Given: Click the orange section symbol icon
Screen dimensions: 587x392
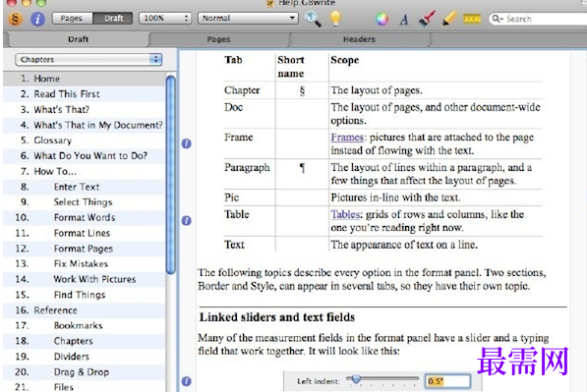Looking at the screenshot, I should click(15, 19).
